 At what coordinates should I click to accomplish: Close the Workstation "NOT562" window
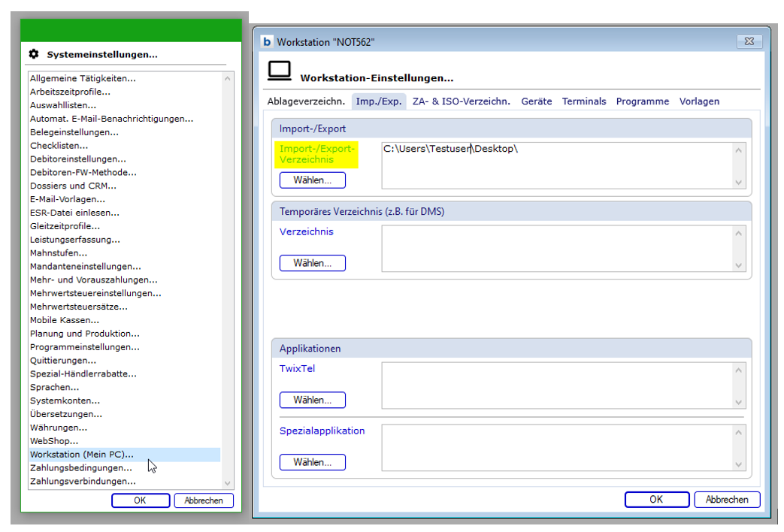point(750,42)
